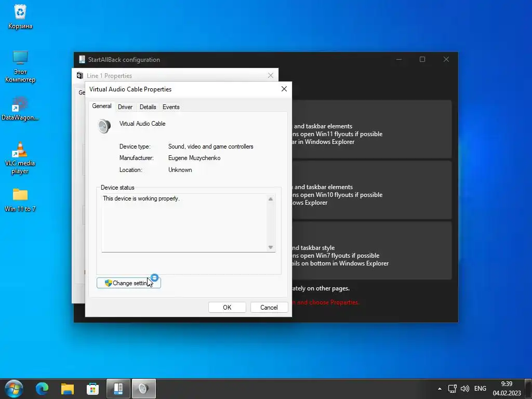The image size is (532, 399).
Task: Maximize the StartAllBack configuration window
Action: click(x=422, y=59)
